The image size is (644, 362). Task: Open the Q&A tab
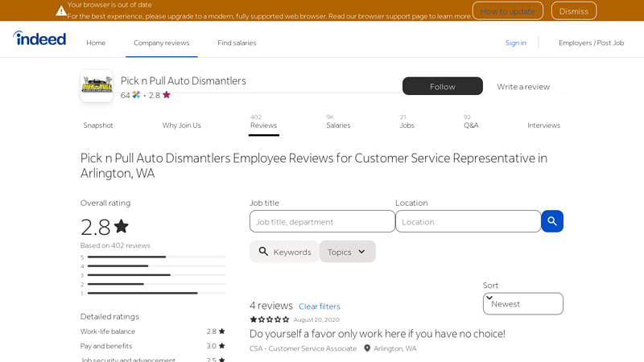tap(471, 125)
